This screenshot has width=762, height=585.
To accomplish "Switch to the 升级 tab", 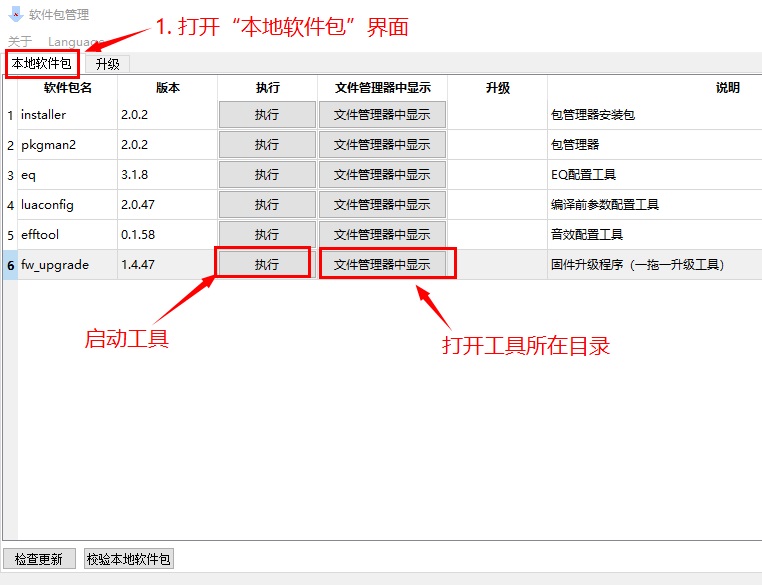I will click(107, 64).
